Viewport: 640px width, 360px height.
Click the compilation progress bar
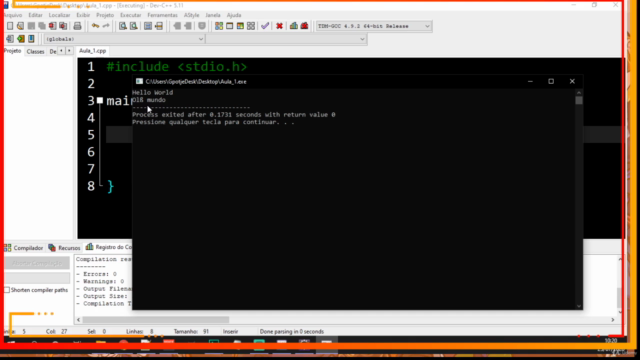37,278
